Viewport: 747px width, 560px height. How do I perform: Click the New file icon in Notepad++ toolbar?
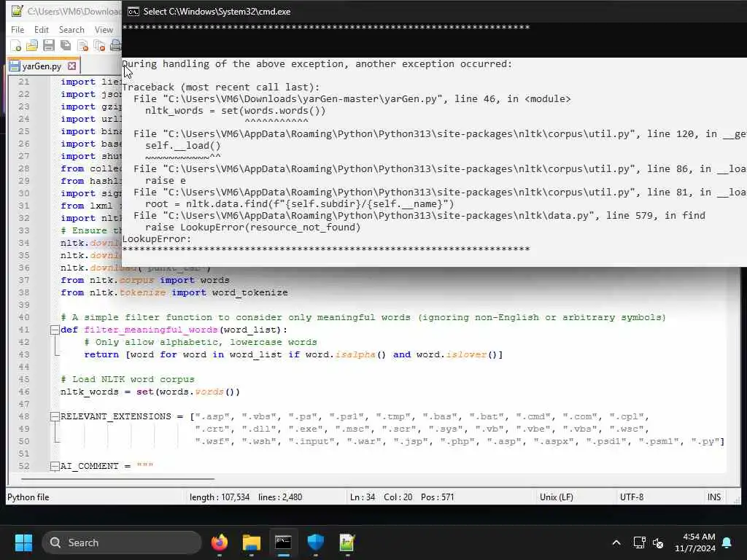[16, 46]
